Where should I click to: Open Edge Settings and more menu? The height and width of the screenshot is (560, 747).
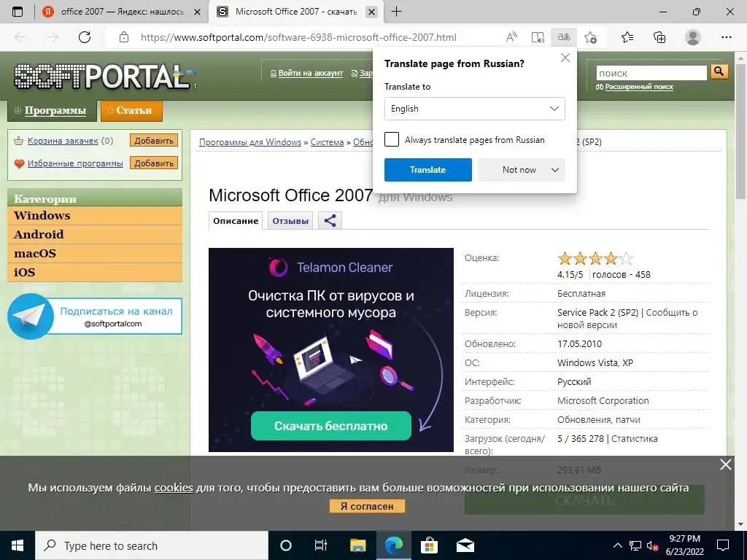tap(726, 37)
